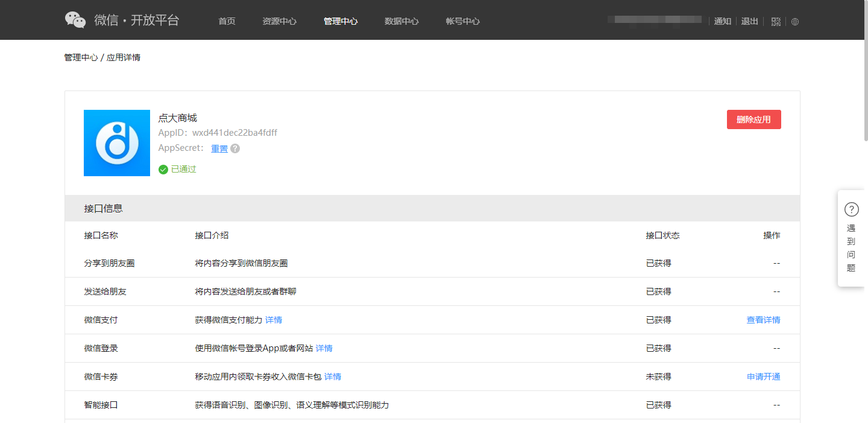The width and height of the screenshot is (868, 423).
Task: Go to 首页 in the top navigation
Action: coord(227,21)
